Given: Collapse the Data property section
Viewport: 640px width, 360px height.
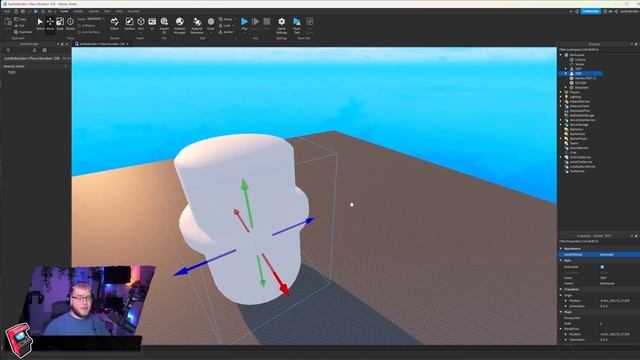Looking at the screenshot, I should pos(561,260).
